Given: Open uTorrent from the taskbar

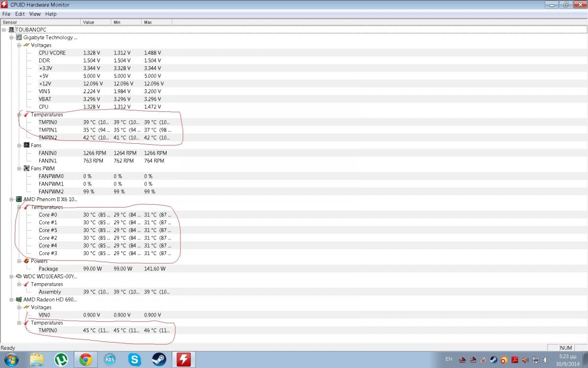Looking at the screenshot, I should (61, 360).
